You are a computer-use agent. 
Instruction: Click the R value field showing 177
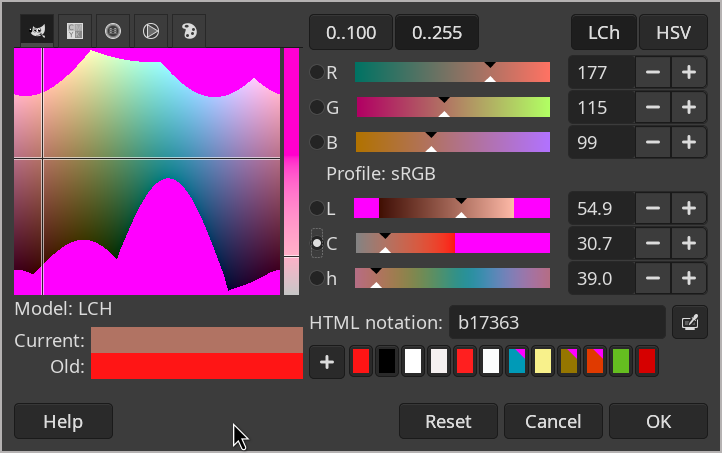602,72
